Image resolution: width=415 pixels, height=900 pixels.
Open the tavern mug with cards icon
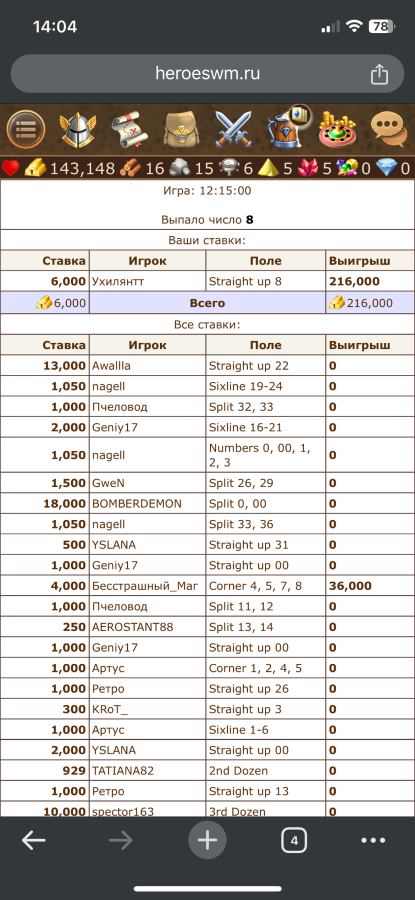(287, 127)
